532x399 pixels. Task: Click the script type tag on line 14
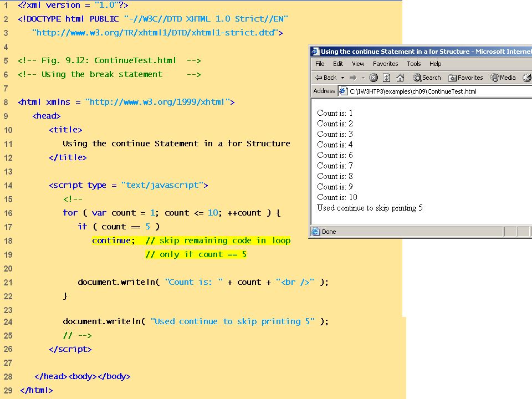(129, 185)
